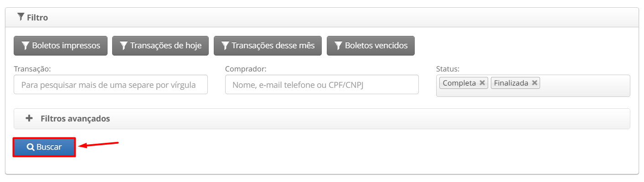
Task: Expand the Filtros avançados section
Action: pos(322,119)
